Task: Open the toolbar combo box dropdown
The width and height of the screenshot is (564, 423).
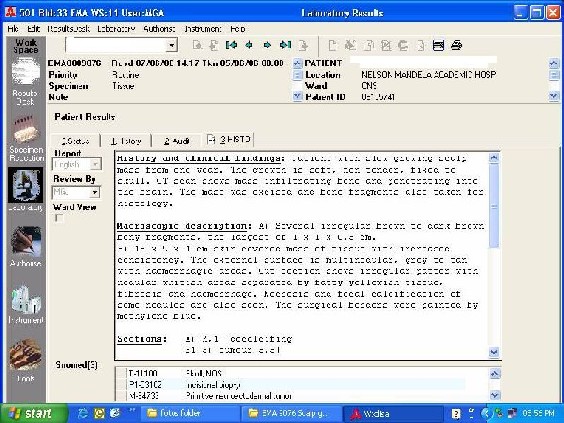Action: (x=172, y=45)
